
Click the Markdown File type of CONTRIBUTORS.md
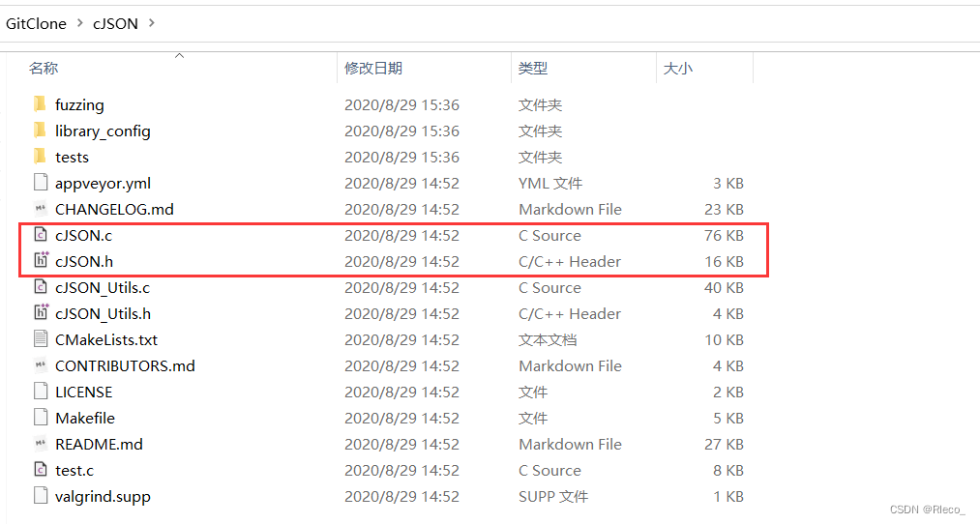point(570,366)
